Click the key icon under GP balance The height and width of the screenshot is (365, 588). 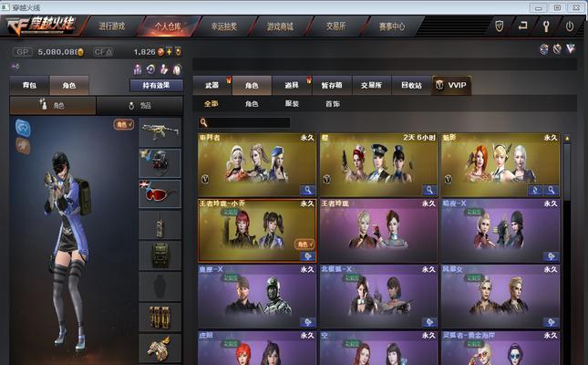tap(15, 67)
